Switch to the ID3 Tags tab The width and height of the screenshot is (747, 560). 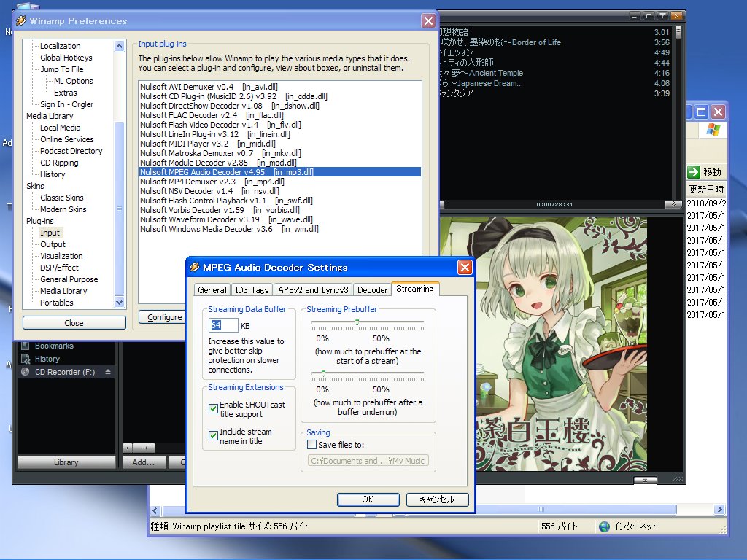coord(252,290)
